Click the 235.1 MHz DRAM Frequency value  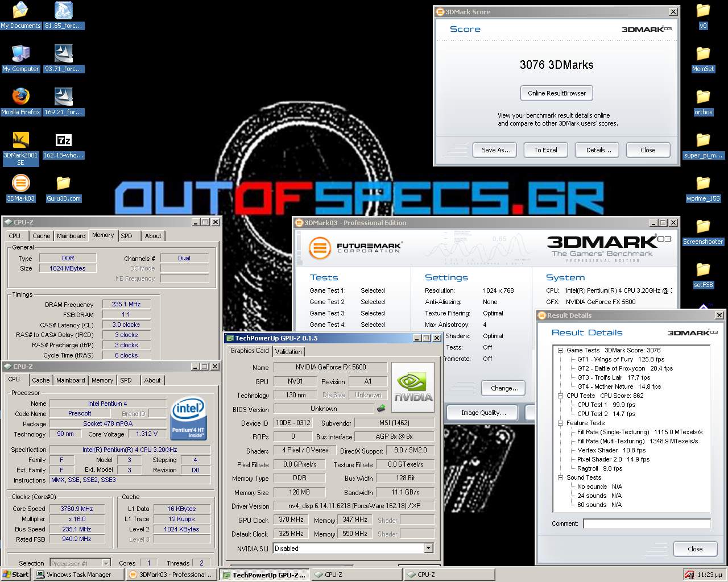tap(126, 304)
